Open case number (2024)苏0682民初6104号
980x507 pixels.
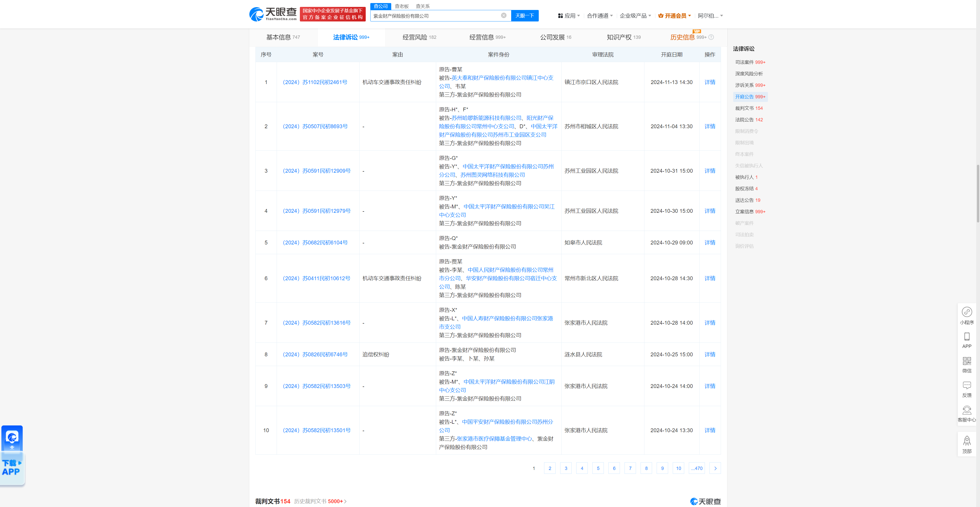[x=315, y=242]
